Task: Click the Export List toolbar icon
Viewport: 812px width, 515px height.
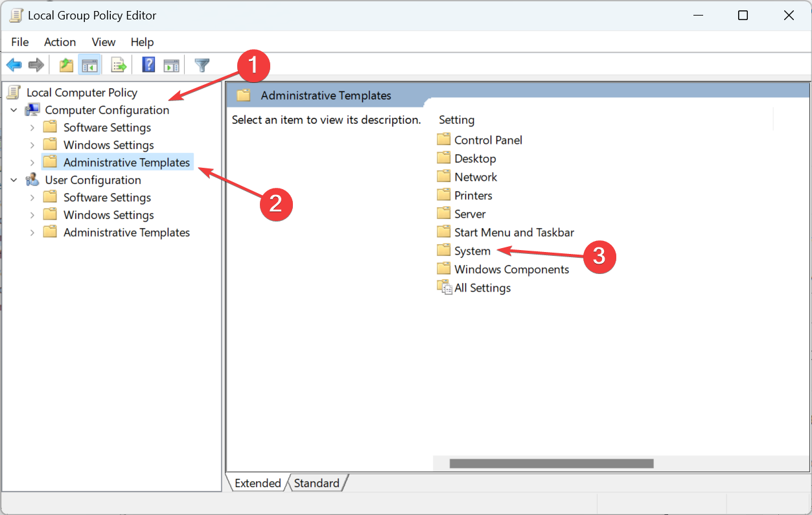Action: pyautogui.click(x=119, y=65)
